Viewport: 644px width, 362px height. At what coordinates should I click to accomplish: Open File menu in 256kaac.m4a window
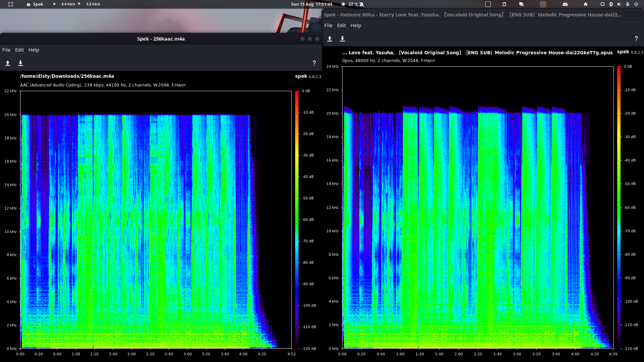(x=6, y=50)
